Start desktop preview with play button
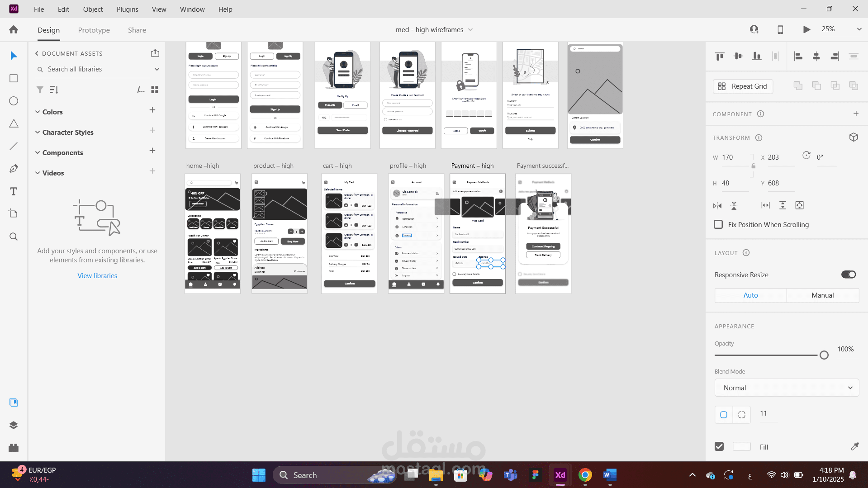 pyautogui.click(x=806, y=29)
